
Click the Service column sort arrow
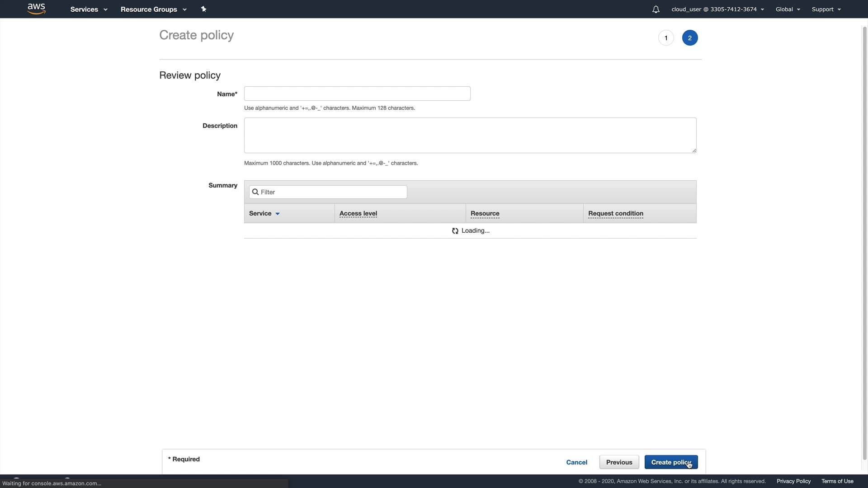pos(278,214)
